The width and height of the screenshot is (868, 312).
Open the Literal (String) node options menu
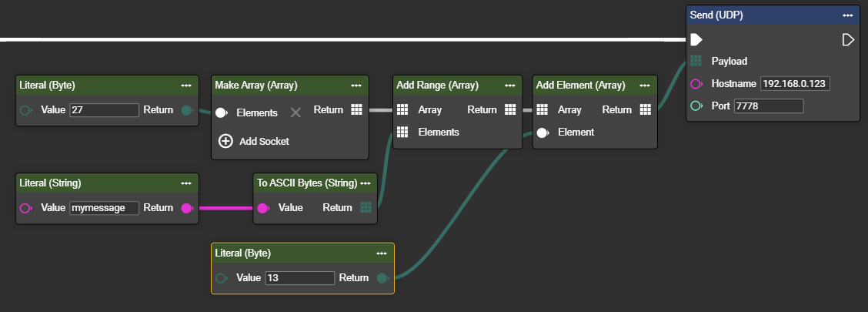185,183
